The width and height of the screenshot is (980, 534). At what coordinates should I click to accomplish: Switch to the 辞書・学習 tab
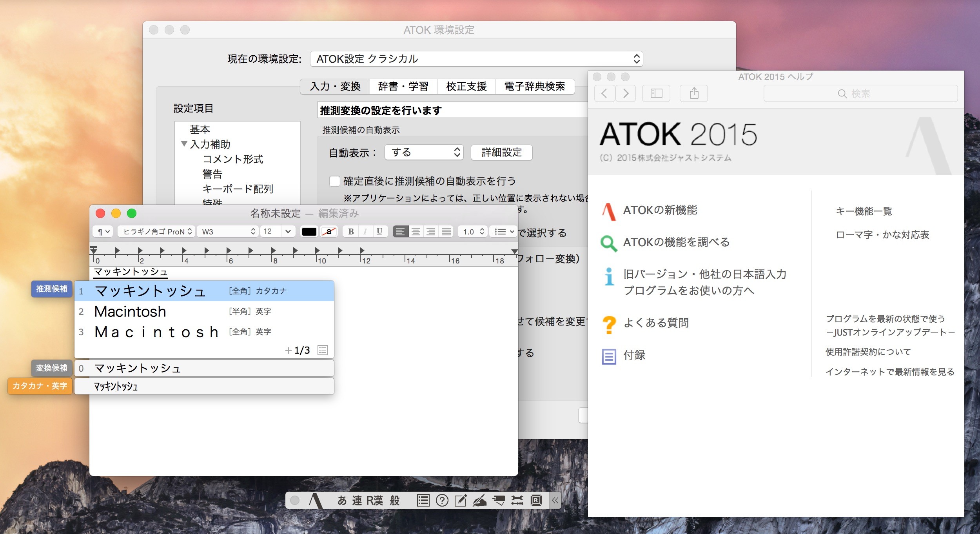pos(403,86)
